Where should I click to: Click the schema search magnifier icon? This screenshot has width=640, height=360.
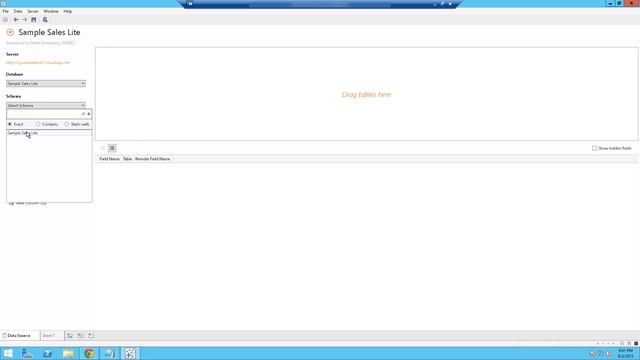[84, 114]
